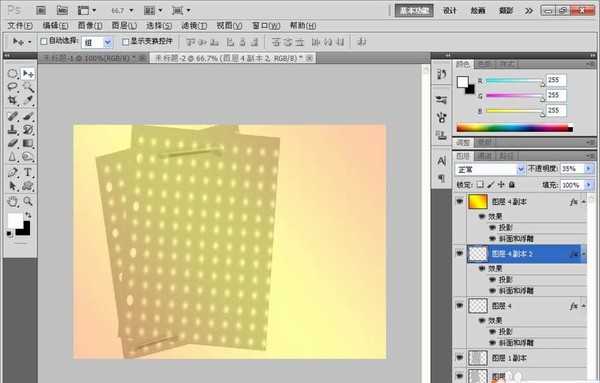This screenshot has width=600, height=383.
Task: Show more workspaces with >> arrow
Action: pyautogui.click(x=529, y=11)
